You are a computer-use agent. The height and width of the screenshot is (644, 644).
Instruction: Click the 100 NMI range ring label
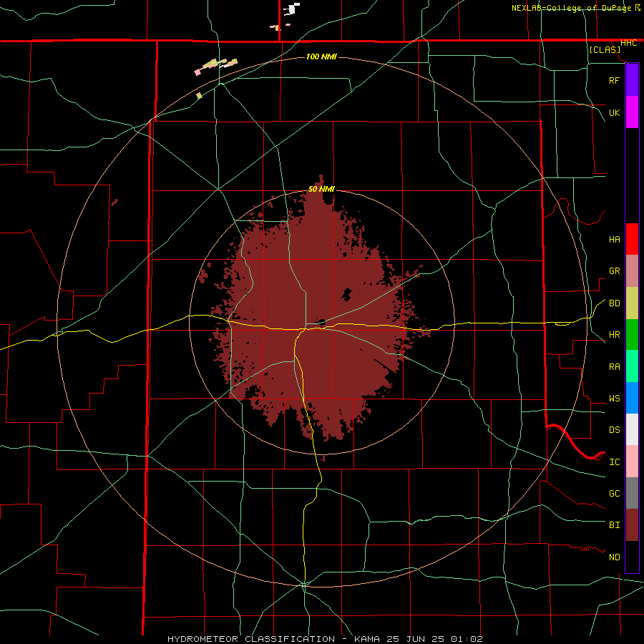pyautogui.click(x=321, y=57)
